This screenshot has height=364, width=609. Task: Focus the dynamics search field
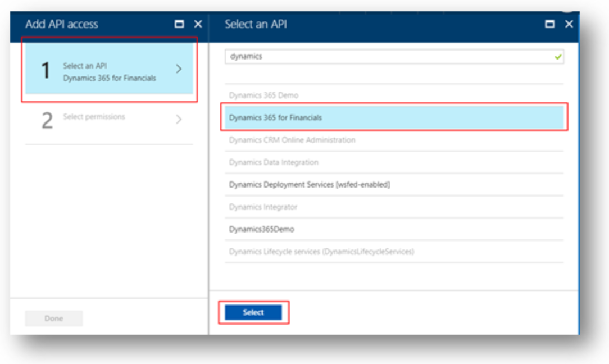point(394,57)
